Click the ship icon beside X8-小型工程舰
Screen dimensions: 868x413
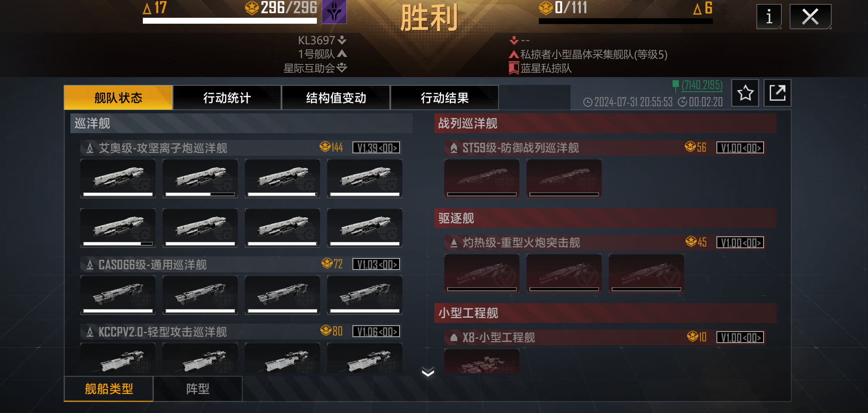(454, 338)
